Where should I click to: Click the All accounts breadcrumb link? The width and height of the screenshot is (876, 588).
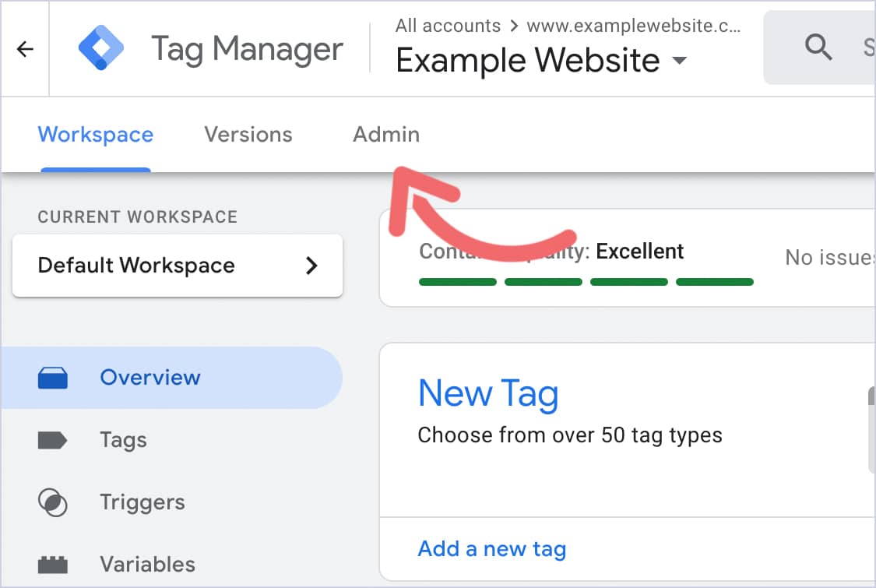[x=448, y=26]
